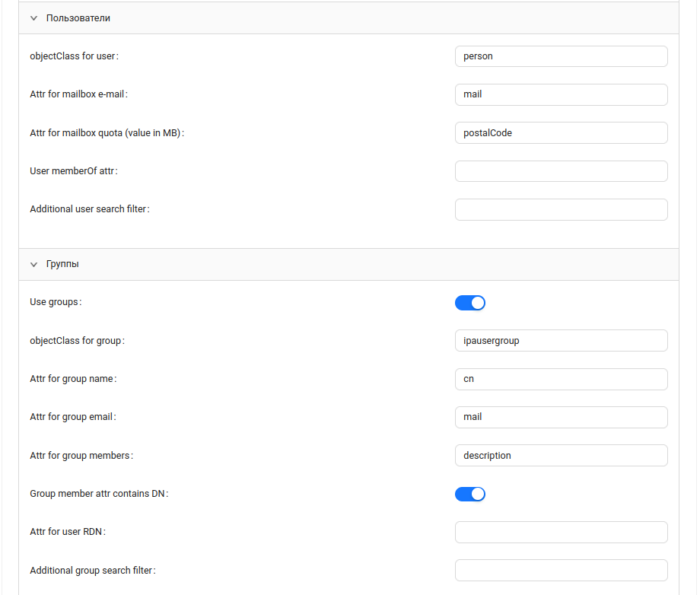Edit the Attr for group name field

pos(561,379)
